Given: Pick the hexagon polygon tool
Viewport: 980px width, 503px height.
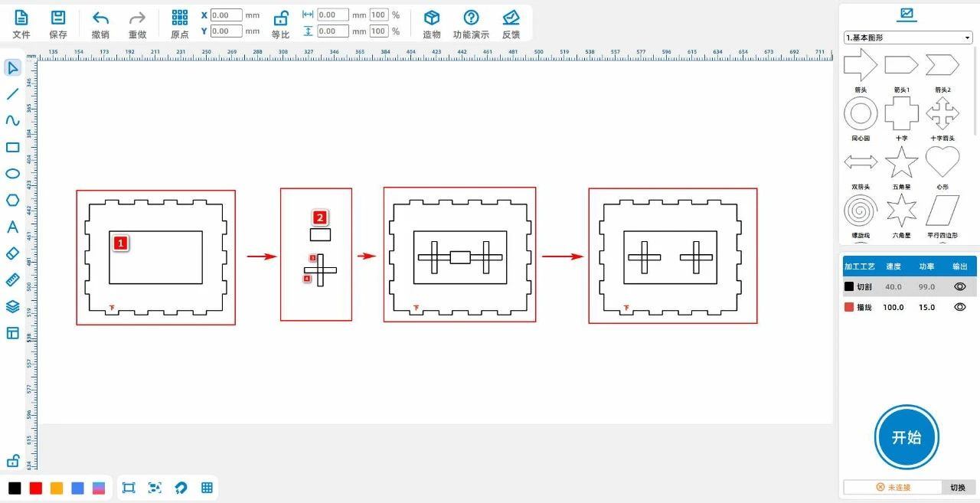Looking at the screenshot, I should point(12,200).
